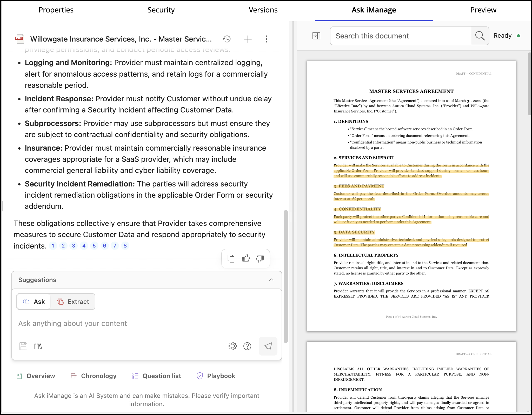This screenshot has height=415, width=532.
Task: Open help with the question mark icon
Action: (247, 346)
